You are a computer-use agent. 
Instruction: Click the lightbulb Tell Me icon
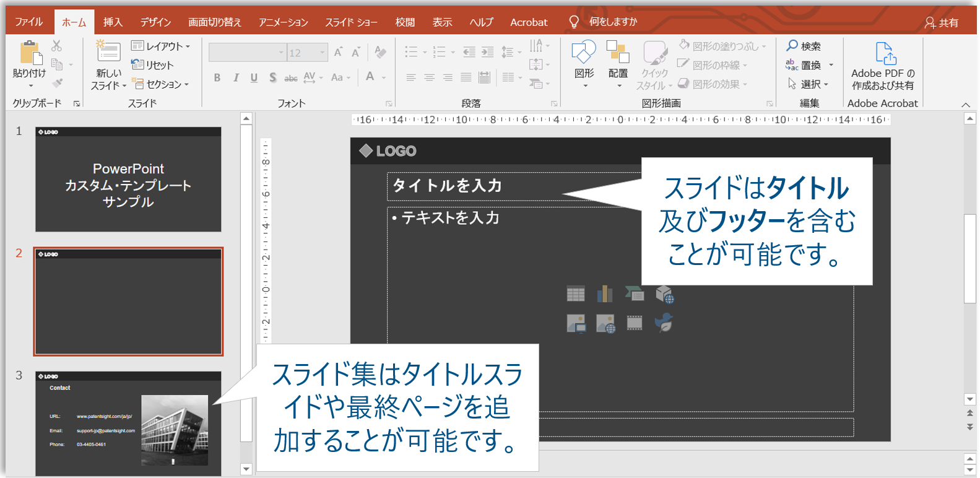click(x=574, y=22)
